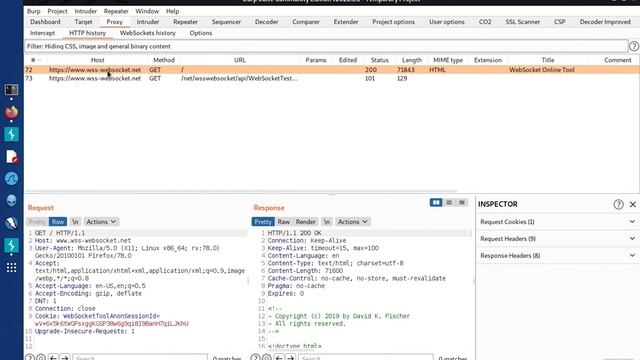Click Response search help icon

(255, 358)
